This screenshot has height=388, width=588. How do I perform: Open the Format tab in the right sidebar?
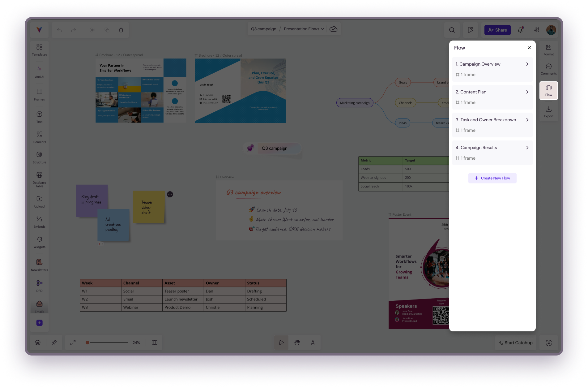point(548,50)
